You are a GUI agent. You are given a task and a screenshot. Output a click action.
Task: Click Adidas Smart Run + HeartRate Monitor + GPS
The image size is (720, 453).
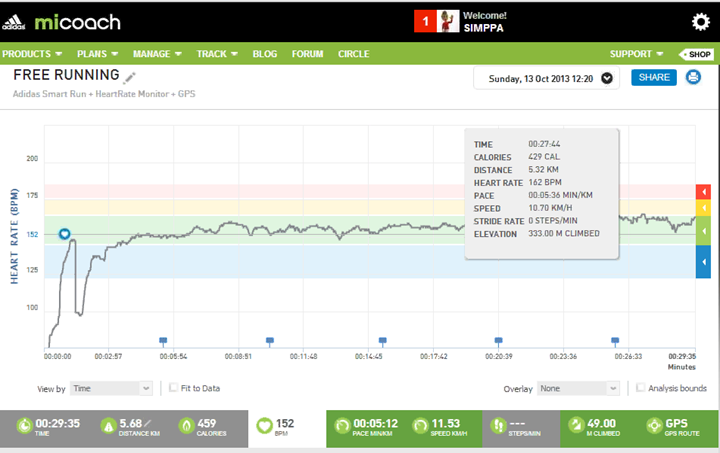click(104, 94)
